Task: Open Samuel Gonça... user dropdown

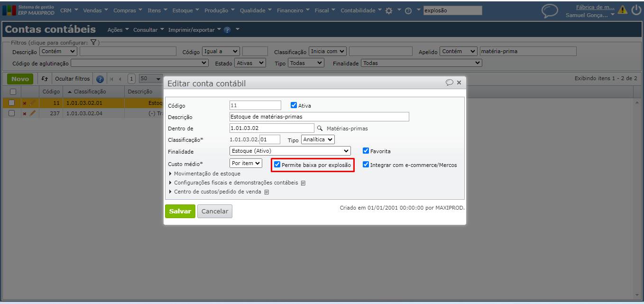Action: [590, 15]
